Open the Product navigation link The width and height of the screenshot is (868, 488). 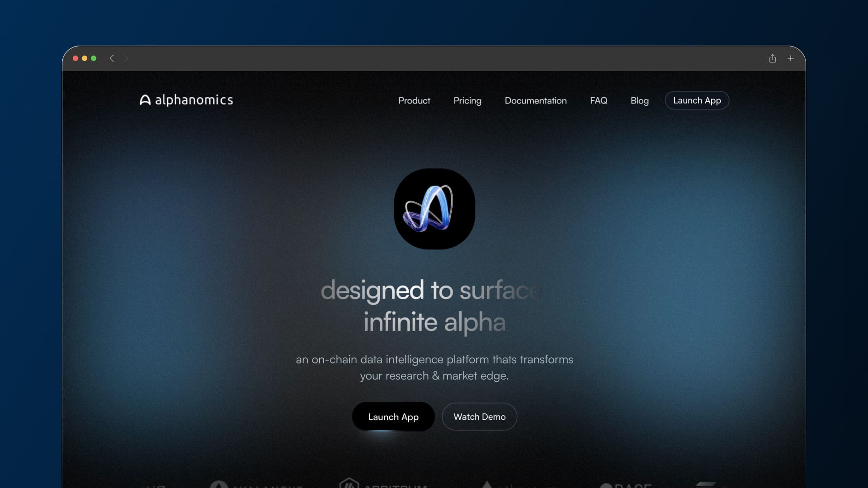414,100
